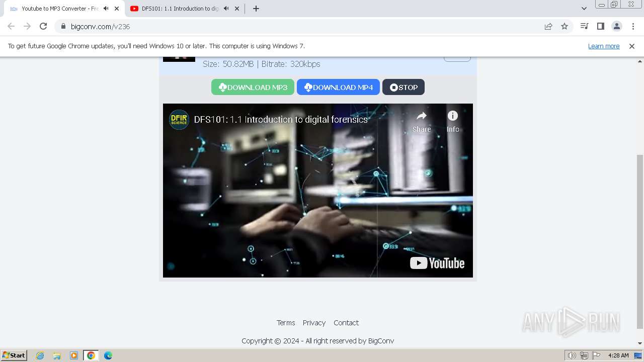644x362 pixels.
Task: Open the Contact footer link
Action: point(346,323)
